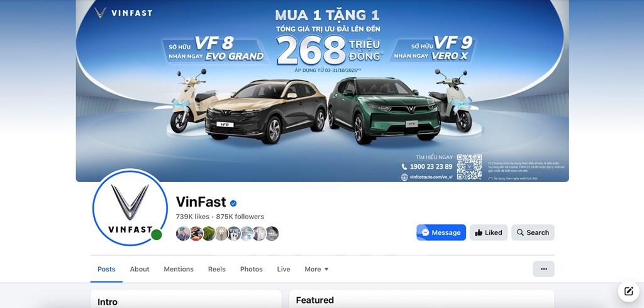Click the last follower avatar in the row
This screenshot has height=308, width=644.
(272, 234)
